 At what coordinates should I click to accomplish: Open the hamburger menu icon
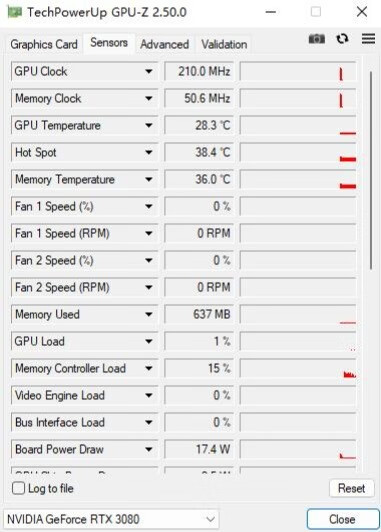368,39
